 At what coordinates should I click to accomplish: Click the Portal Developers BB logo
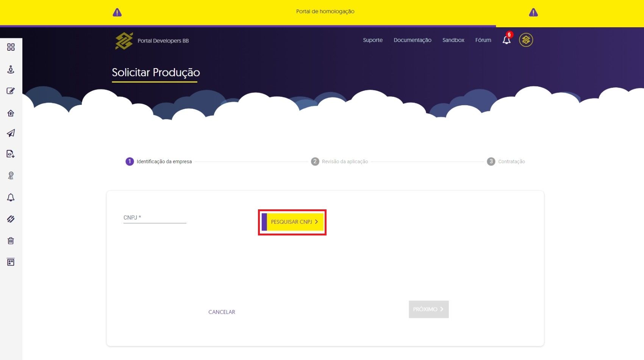(x=152, y=41)
